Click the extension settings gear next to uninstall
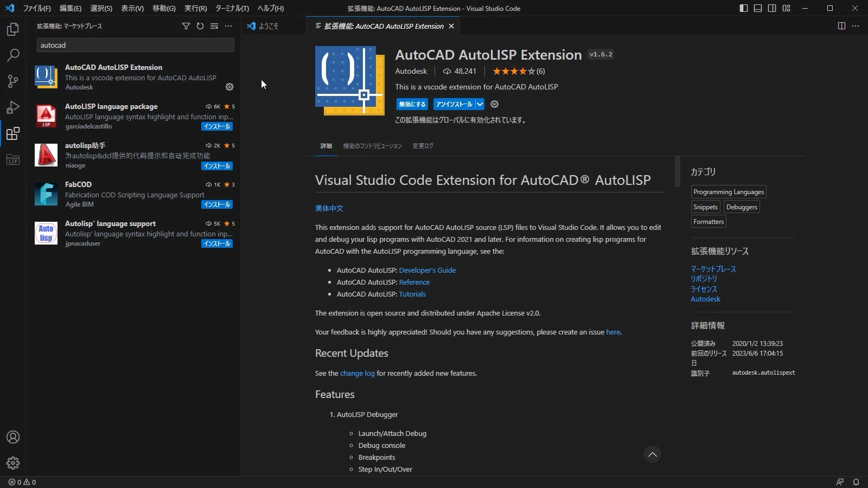Screen dimensions: 868x488 (x=494, y=104)
